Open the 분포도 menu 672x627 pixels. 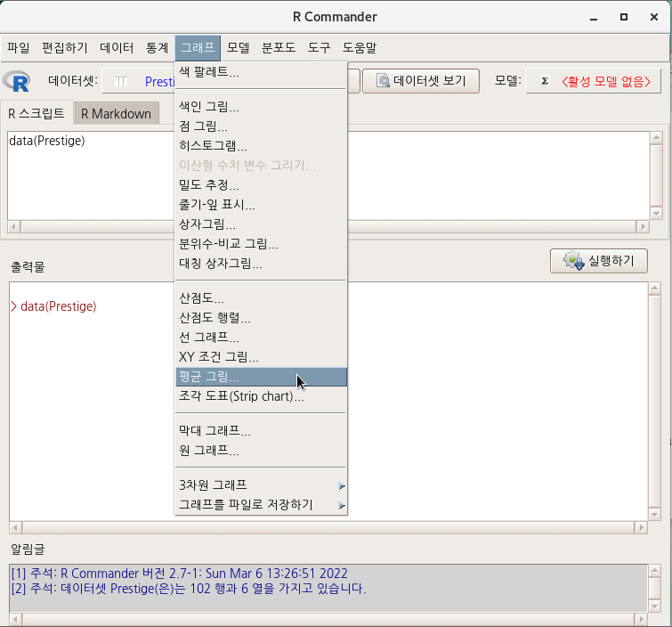[279, 47]
